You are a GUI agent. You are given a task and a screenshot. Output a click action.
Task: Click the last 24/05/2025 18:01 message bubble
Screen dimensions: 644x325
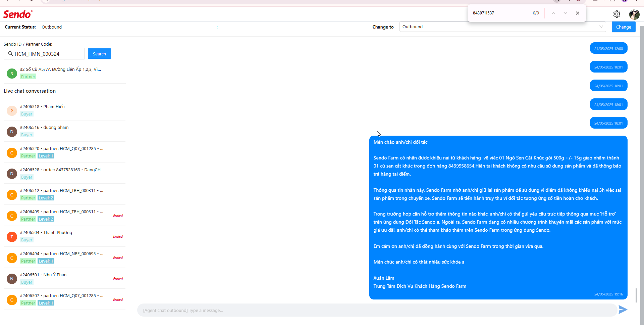pyautogui.click(x=608, y=123)
